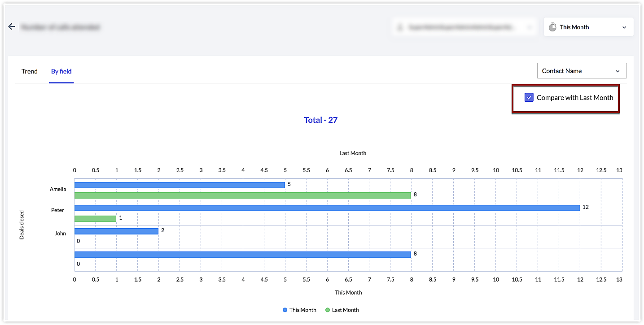Viewport: 644px width, 325px height.
Task: Click Amelia's green Last Month bar
Action: tap(242, 195)
